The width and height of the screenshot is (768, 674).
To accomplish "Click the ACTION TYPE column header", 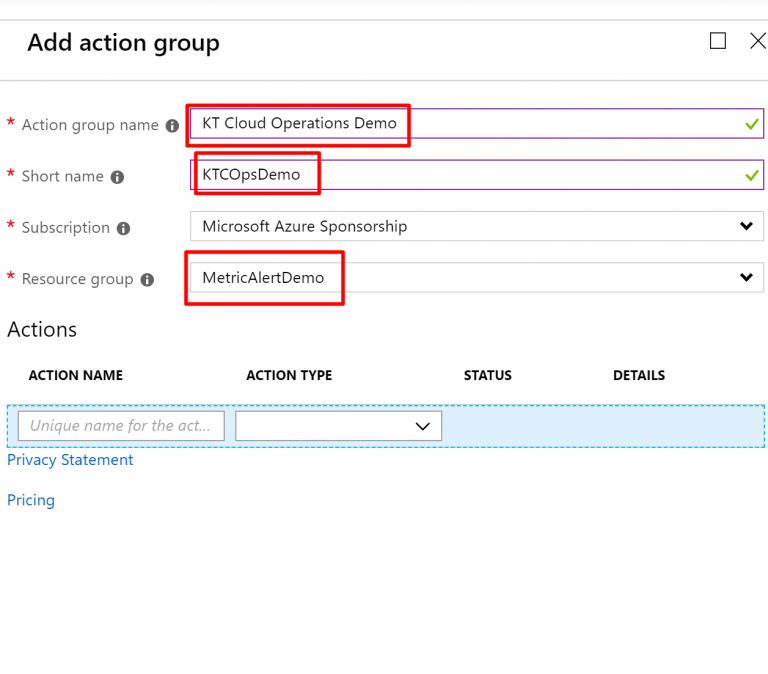I will 289,376.
